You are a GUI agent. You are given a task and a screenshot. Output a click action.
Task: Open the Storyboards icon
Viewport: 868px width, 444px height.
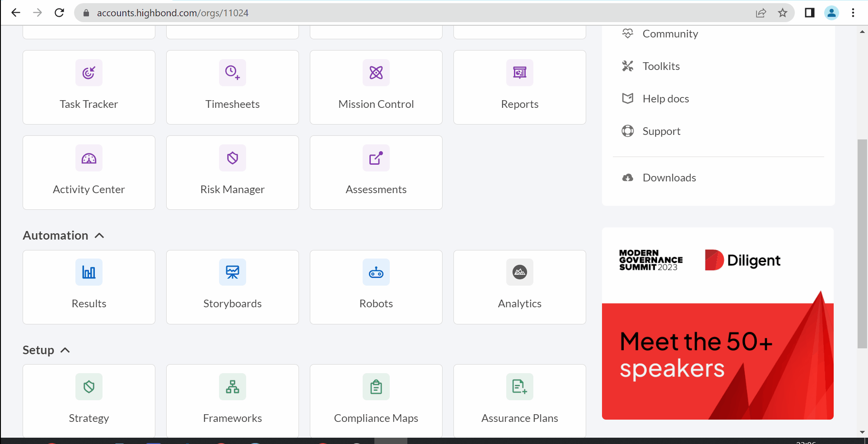pos(233,273)
